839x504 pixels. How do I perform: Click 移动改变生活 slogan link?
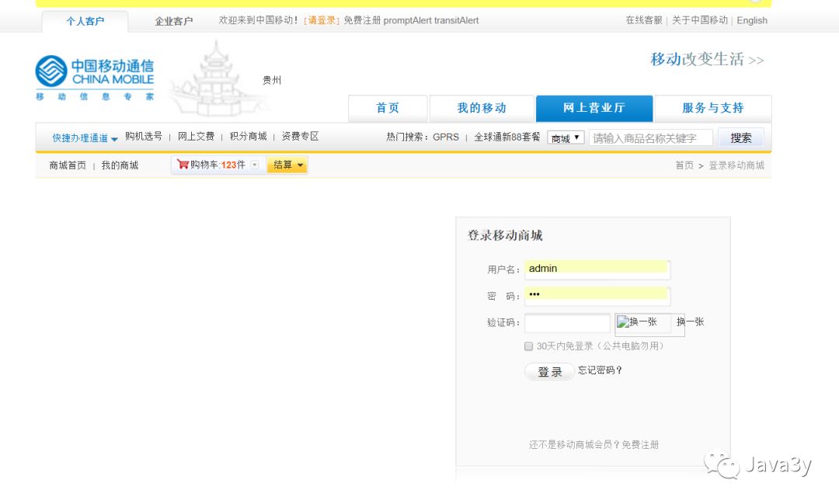point(707,59)
